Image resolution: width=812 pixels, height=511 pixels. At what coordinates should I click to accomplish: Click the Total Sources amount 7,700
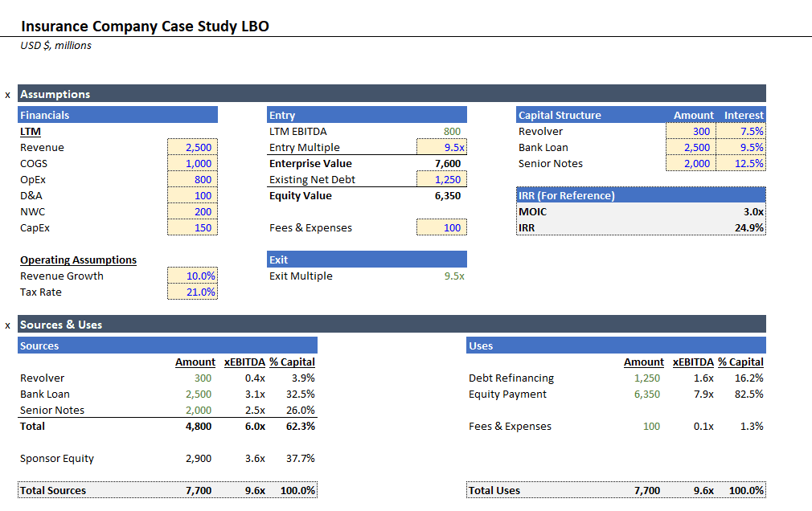pos(199,490)
